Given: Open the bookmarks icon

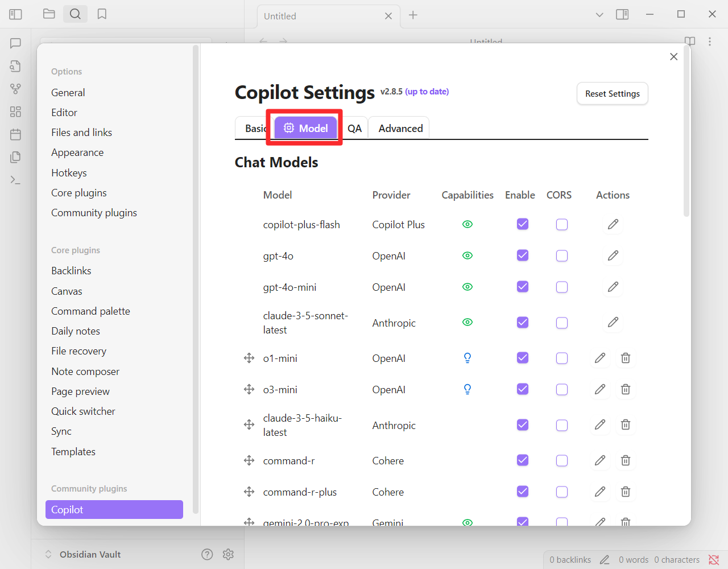Looking at the screenshot, I should click(102, 14).
